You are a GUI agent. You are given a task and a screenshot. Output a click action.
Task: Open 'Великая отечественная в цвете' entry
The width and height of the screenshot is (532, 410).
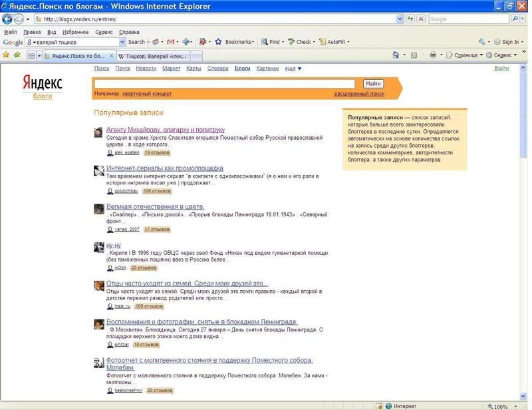[155, 206]
